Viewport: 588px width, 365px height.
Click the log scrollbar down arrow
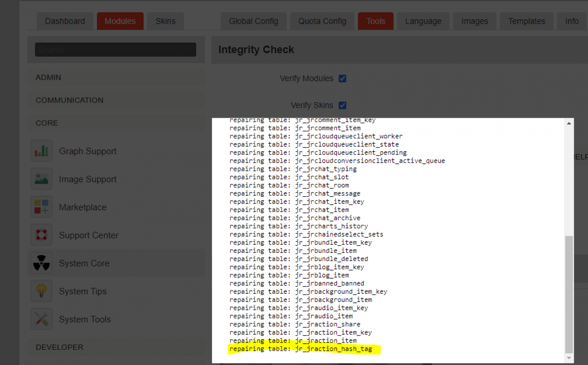coord(569,358)
